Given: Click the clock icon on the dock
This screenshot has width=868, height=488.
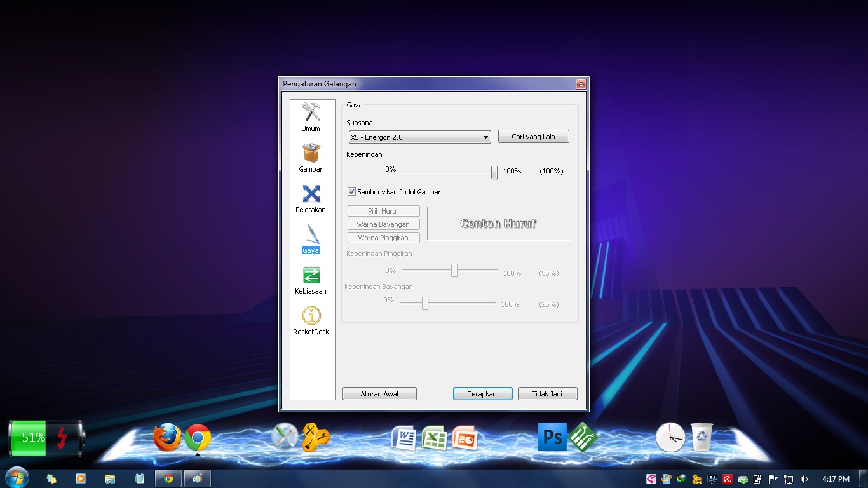Looking at the screenshot, I should (672, 437).
